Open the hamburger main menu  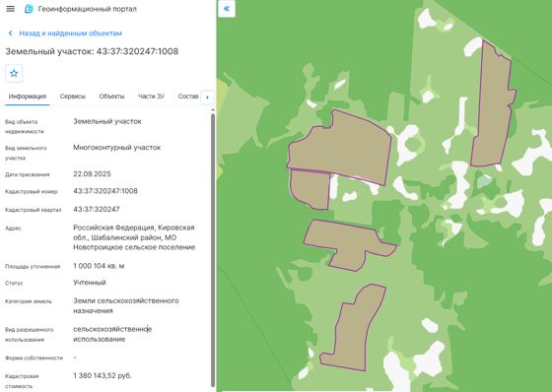click(11, 9)
